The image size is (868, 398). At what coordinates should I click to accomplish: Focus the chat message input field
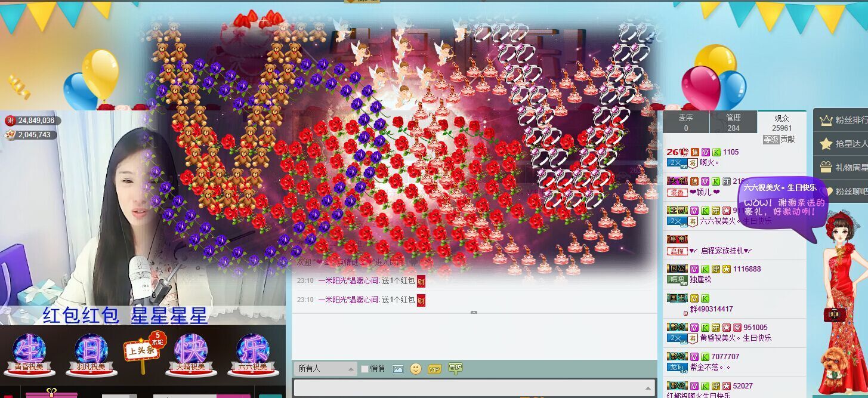[x=474, y=388]
